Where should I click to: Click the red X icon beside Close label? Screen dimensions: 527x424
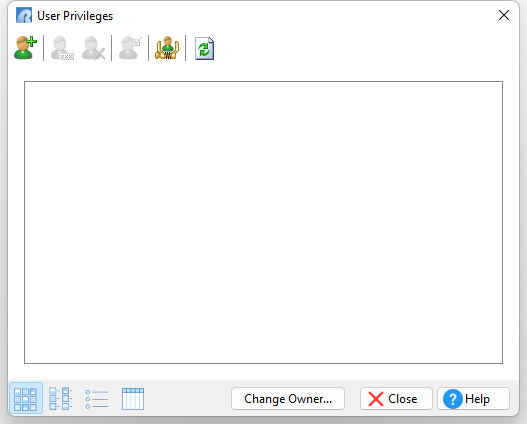click(375, 399)
